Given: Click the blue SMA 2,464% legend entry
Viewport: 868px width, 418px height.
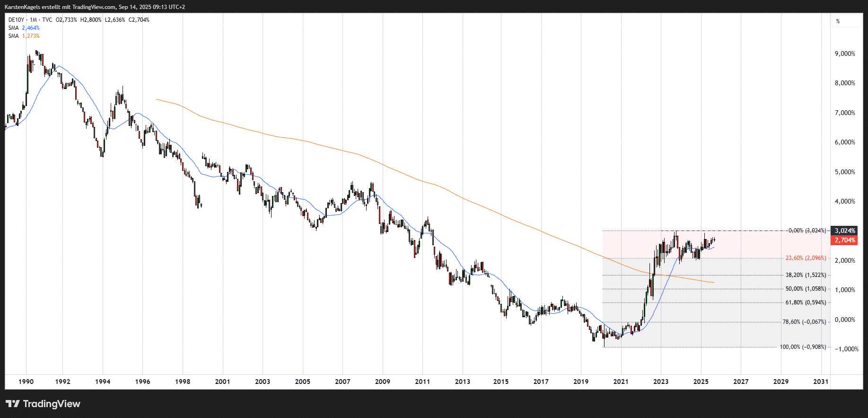Looking at the screenshot, I should coord(24,28).
